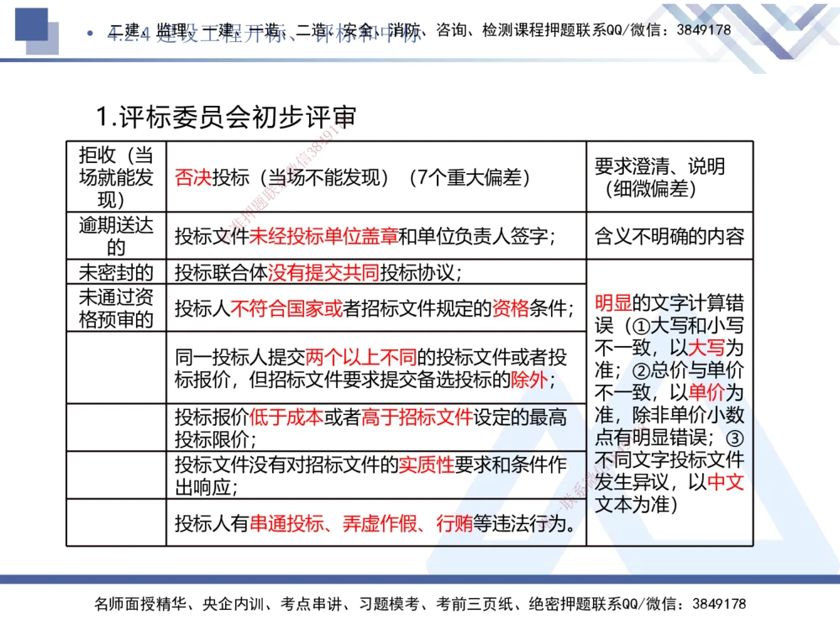This screenshot has height=630, width=840.
Task: Click the 含义不明确的内容 table cell
Action: [666, 236]
